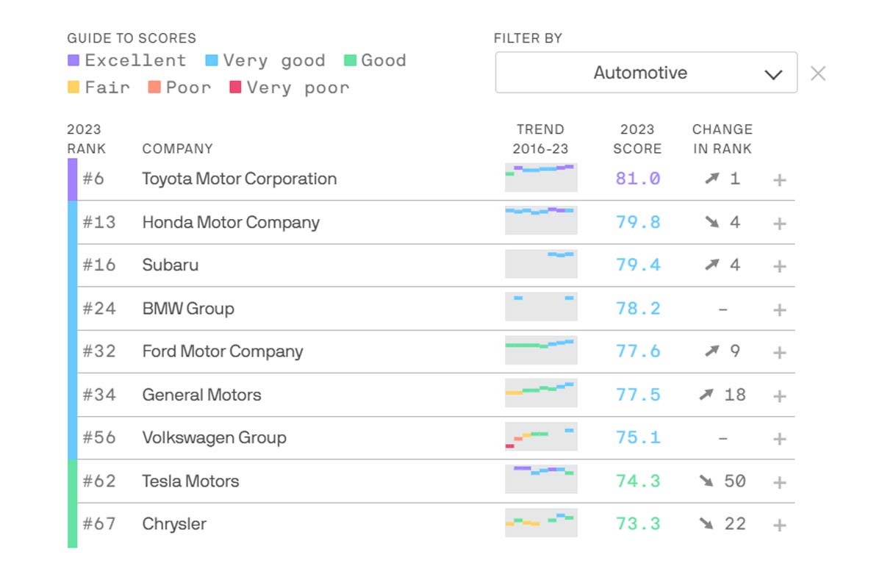Expand the Toyota Motor Corporation row plus icon
The width and height of the screenshot is (882, 588).
point(780,180)
